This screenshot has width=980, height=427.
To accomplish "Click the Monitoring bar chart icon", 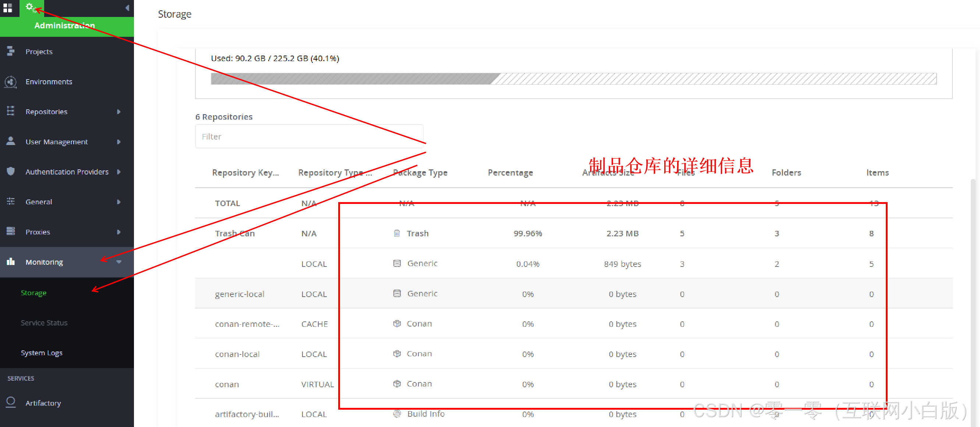I will point(11,261).
